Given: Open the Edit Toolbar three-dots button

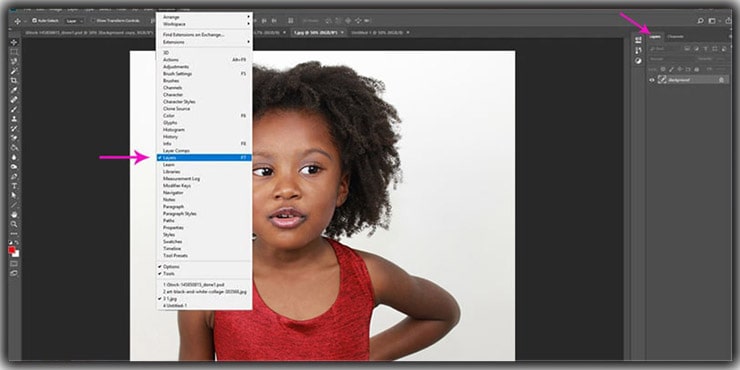Looking at the screenshot, I should tap(14, 233).
